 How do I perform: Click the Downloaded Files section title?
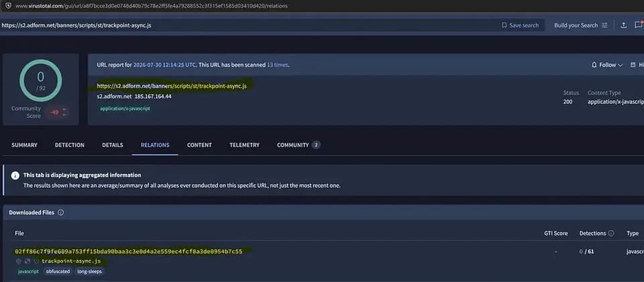click(32, 213)
